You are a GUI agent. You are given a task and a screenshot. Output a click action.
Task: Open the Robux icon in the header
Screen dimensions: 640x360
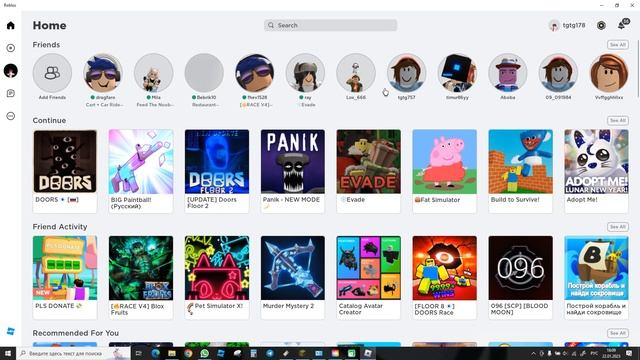point(601,25)
